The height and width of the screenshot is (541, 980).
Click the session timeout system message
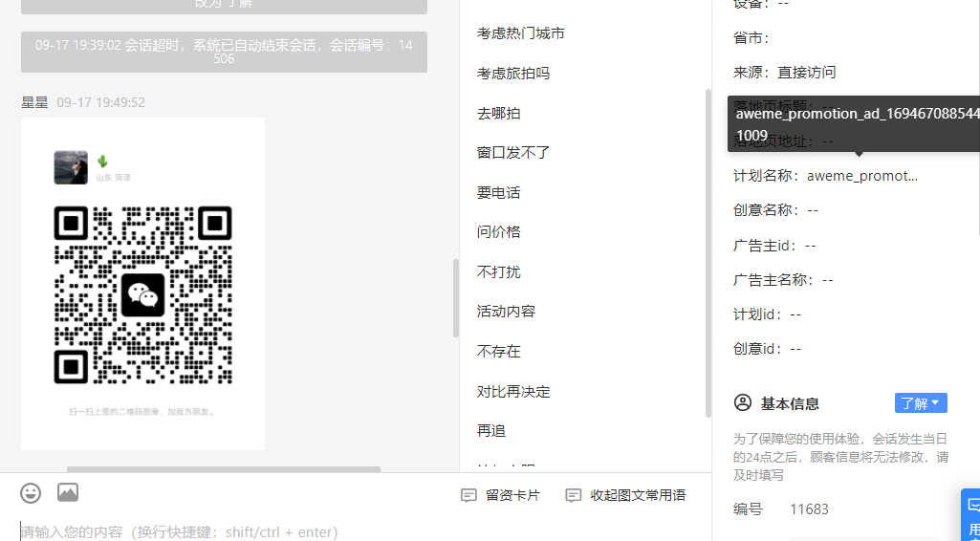(x=224, y=52)
